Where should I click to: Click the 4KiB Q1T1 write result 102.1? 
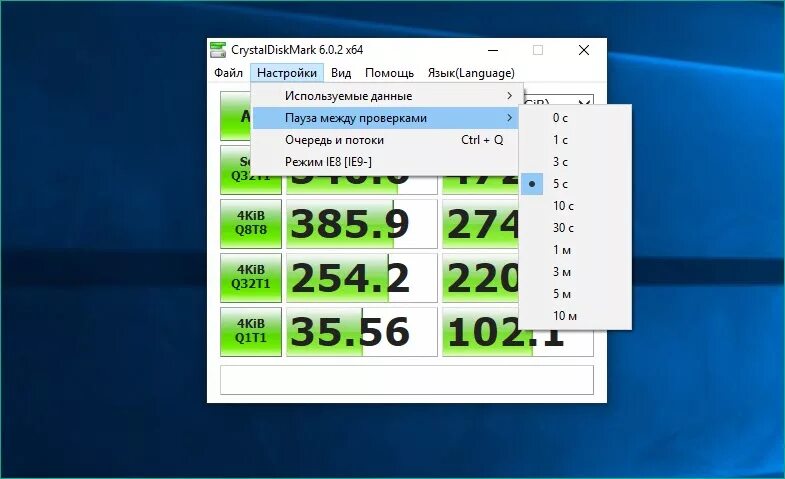[x=518, y=343]
